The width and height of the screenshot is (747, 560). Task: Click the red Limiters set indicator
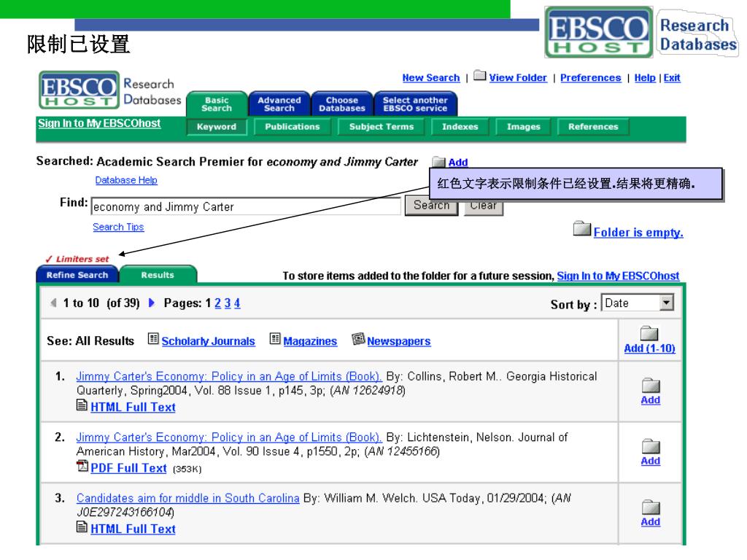(77, 259)
